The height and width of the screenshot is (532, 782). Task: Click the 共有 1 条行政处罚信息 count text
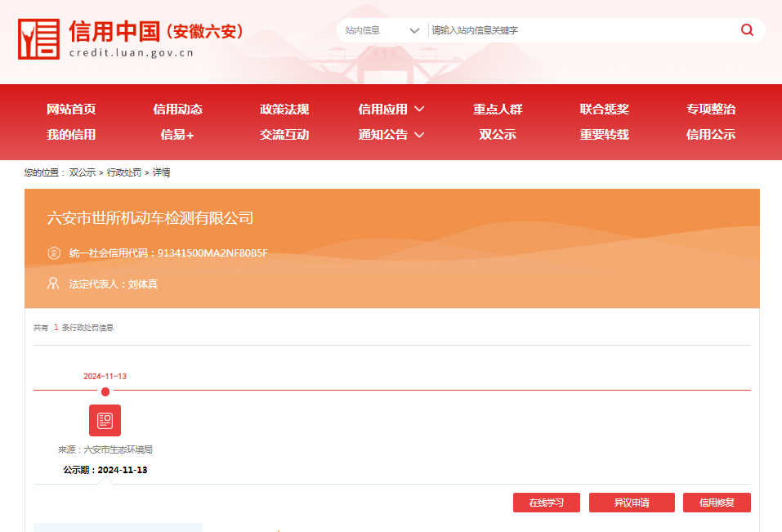[x=74, y=328]
